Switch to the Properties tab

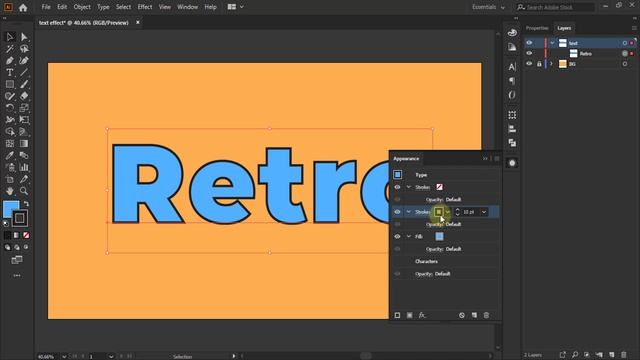point(537,28)
